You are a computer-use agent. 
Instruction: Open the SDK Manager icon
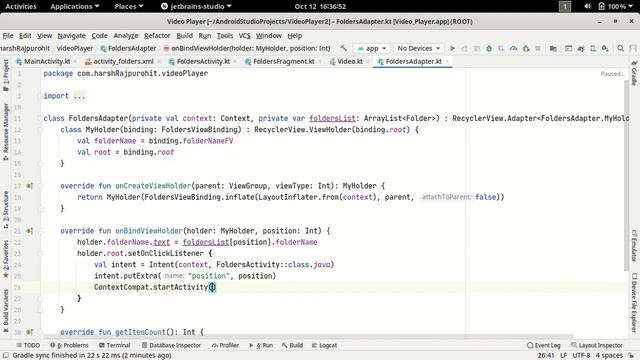605,48
